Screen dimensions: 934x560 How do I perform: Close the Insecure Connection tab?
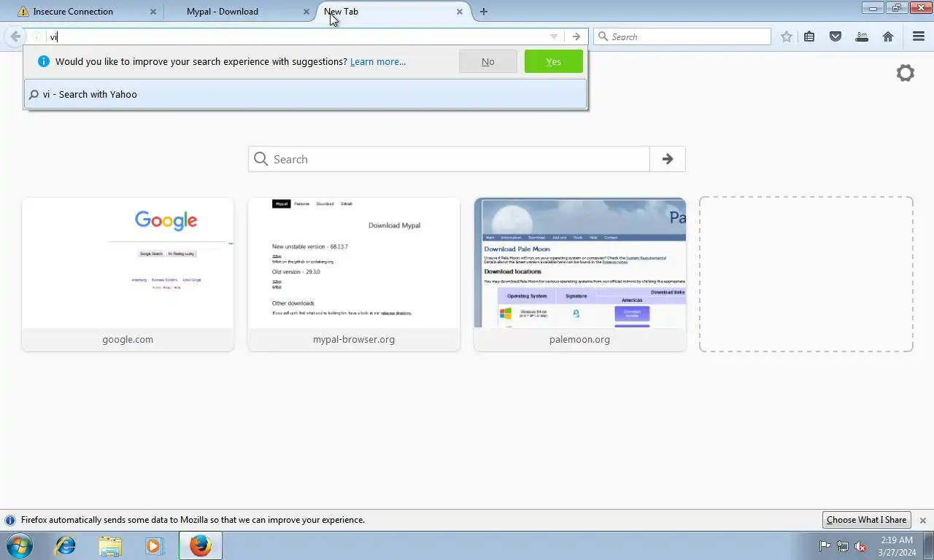[x=153, y=12]
